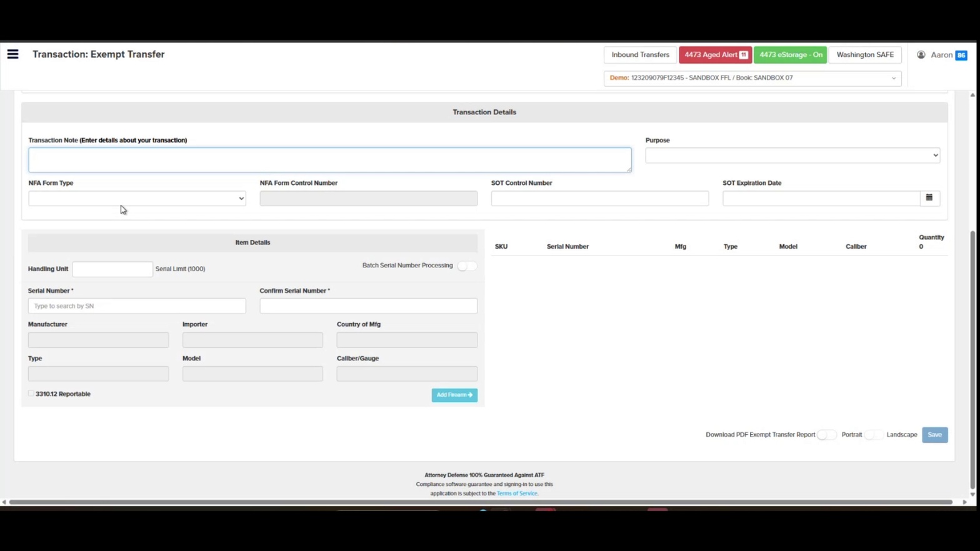Expand the Demo FFL / Book selector

pyautogui.click(x=752, y=78)
